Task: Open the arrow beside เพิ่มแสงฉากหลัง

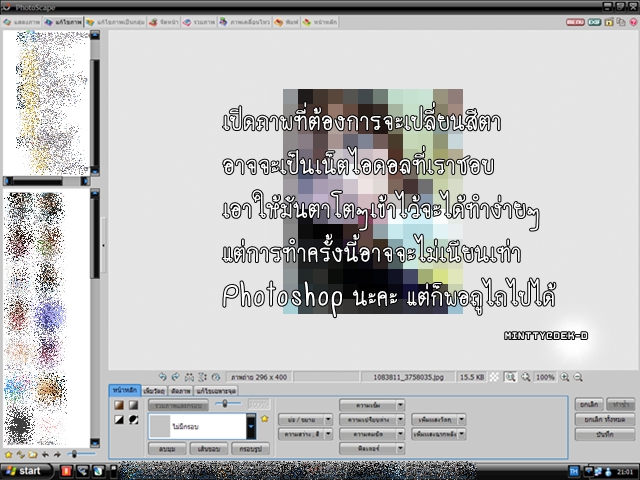Action: click(462, 434)
